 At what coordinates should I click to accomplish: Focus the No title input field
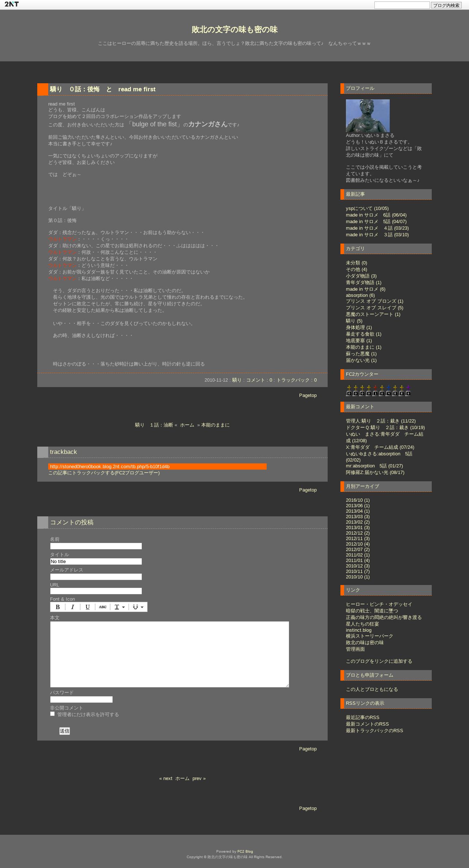coord(96,562)
